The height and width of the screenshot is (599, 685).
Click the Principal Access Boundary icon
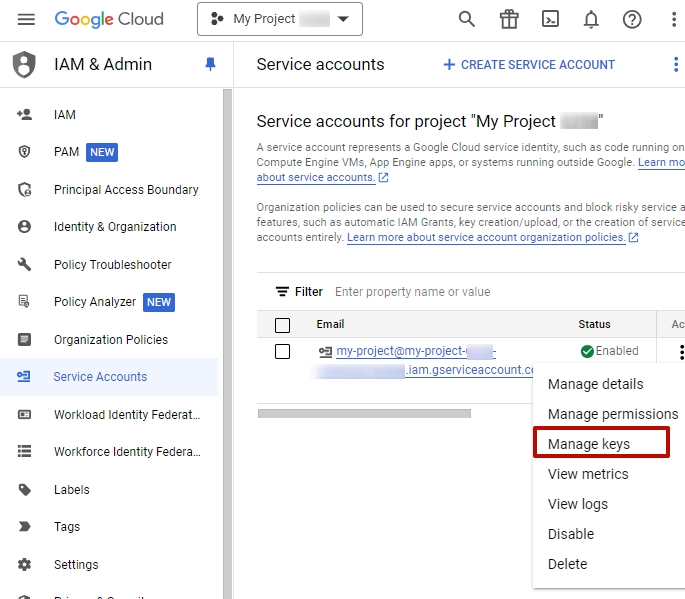(x=24, y=190)
